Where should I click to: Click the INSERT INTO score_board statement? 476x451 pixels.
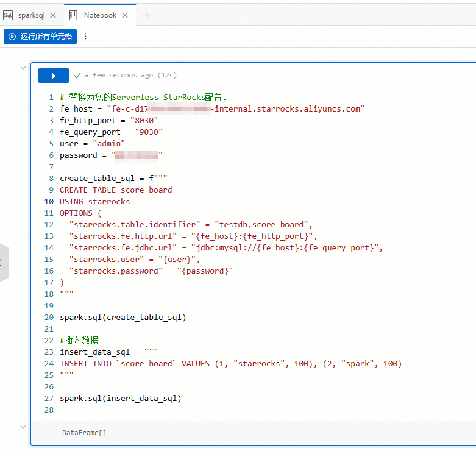(230, 364)
